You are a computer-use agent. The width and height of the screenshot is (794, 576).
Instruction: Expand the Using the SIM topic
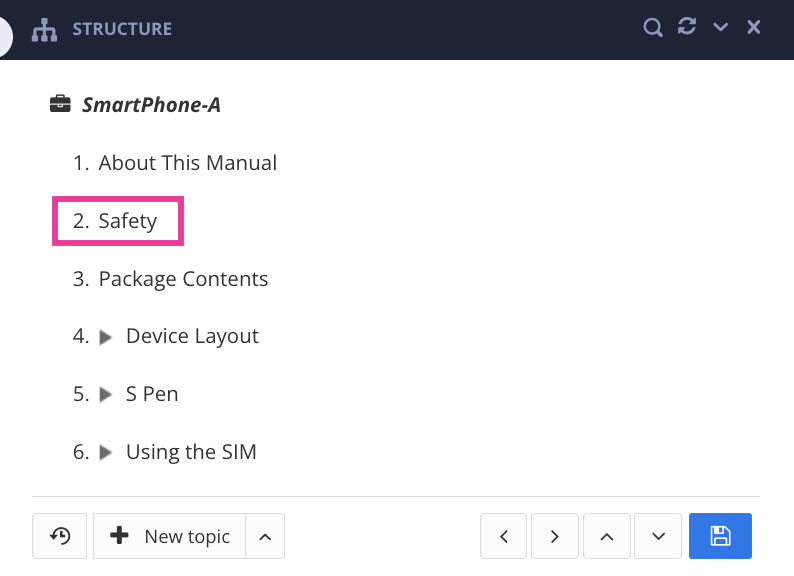tap(107, 453)
